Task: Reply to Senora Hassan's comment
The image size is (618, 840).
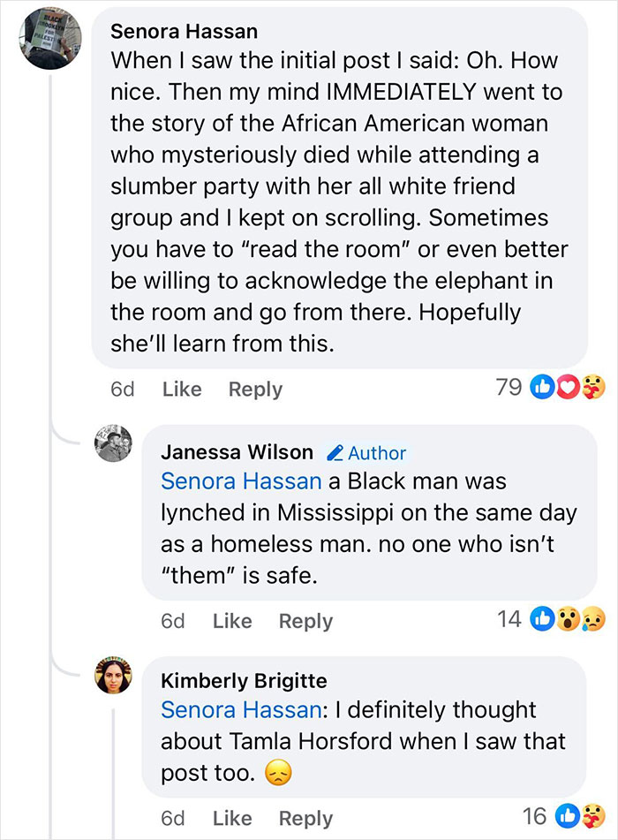Action: pyautogui.click(x=255, y=389)
